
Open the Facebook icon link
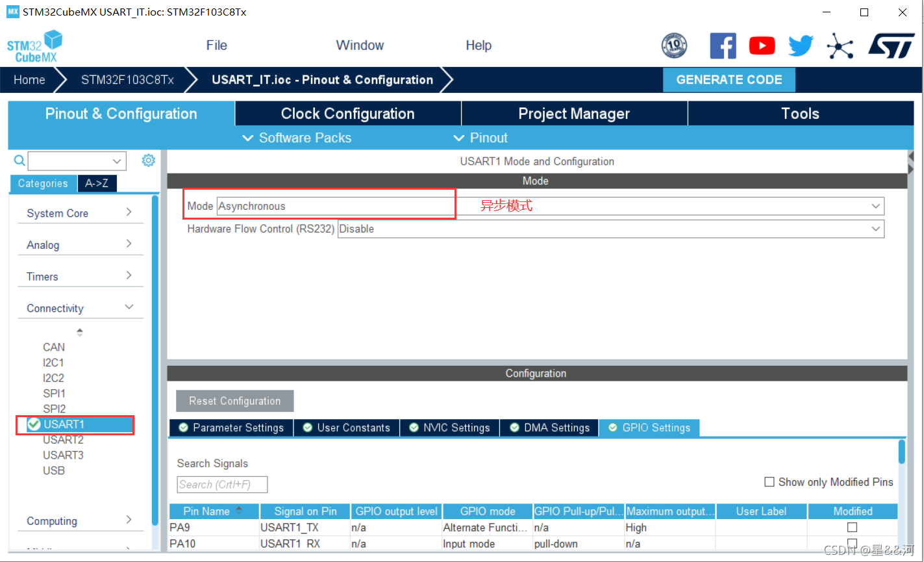click(723, 45)
